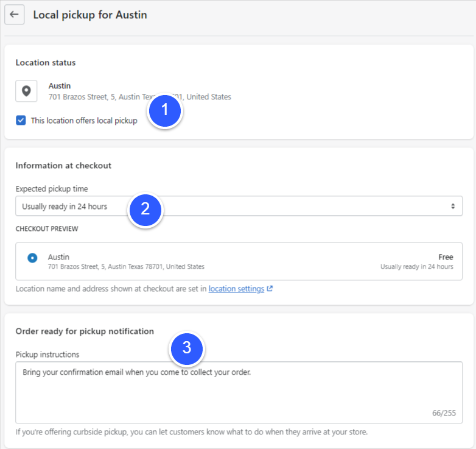The width and height of the screenshot is (476, 449).
Task: Uncheck This location offers local pickup
Action: 21,120
